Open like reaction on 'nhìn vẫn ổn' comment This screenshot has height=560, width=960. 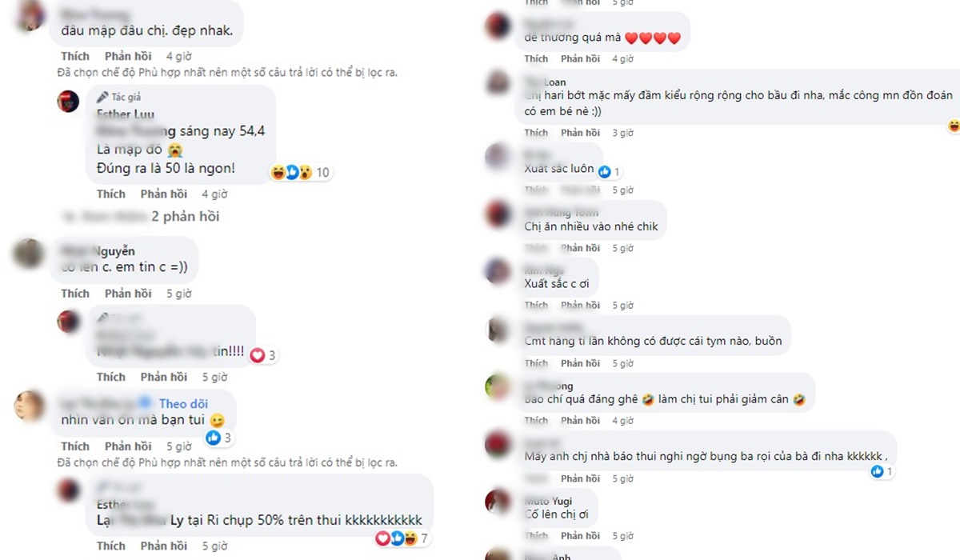219,438
